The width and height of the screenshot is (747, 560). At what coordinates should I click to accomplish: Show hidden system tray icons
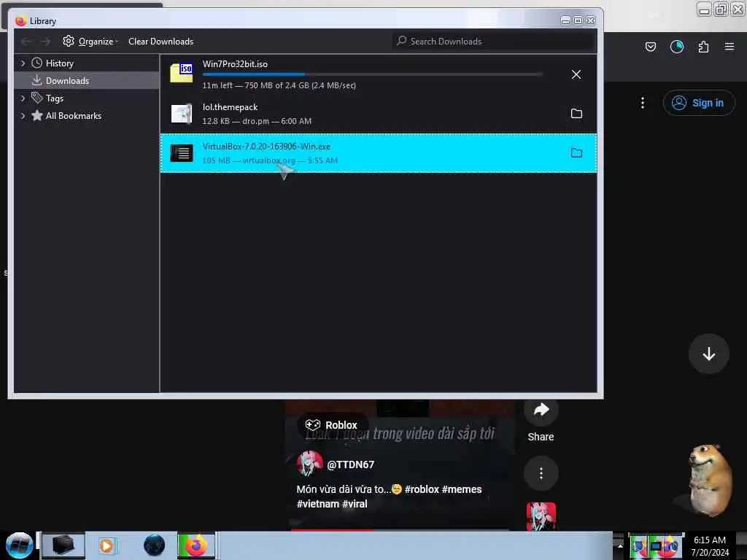[x=619, y=546]
